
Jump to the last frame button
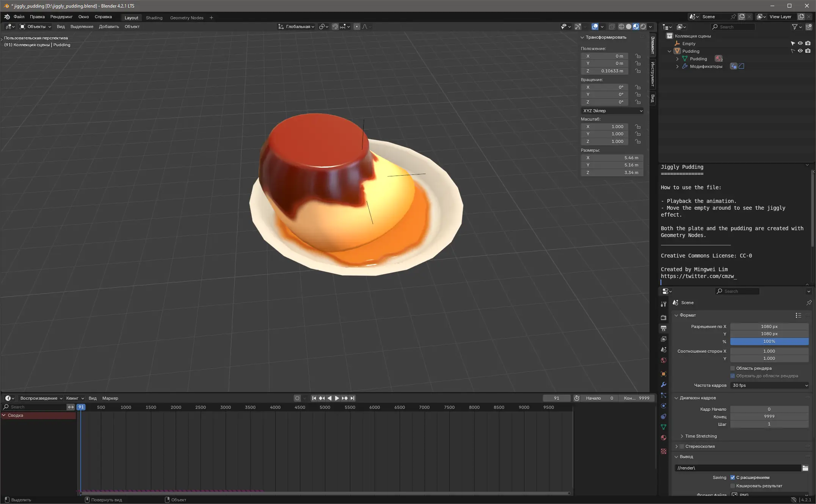[352, 398]
